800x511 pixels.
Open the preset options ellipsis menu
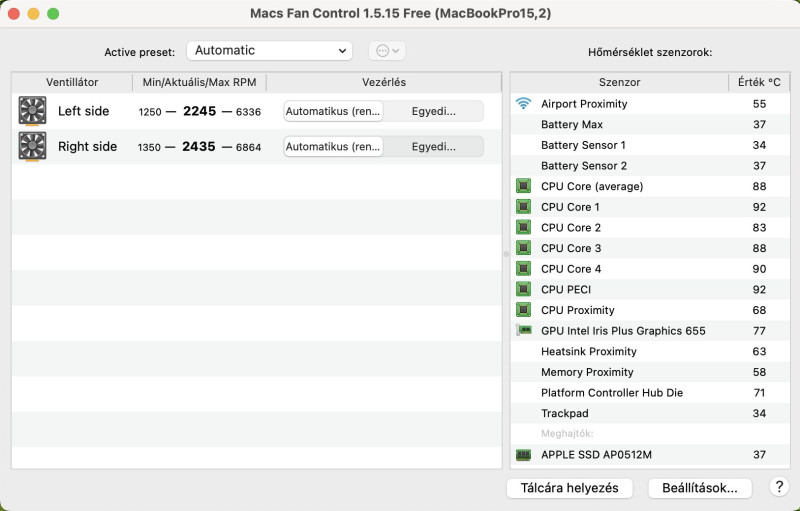pyautogui.click(x=387, y=50)
